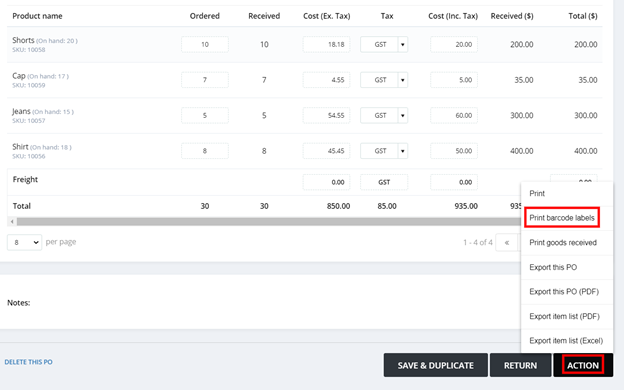Expand the Shirt row GST tax dropdown
The height and width of the screenshot is (390, 624).
403,151
